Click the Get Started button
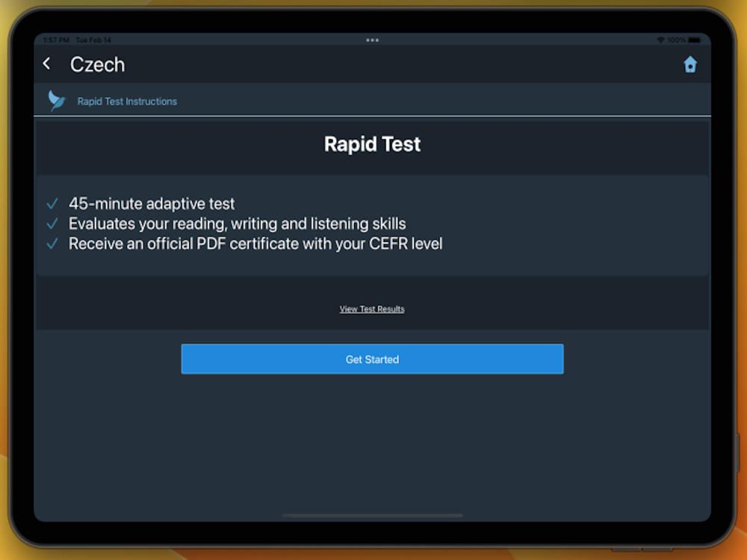Viewport: 747px width, 560px height. point(372,359)
